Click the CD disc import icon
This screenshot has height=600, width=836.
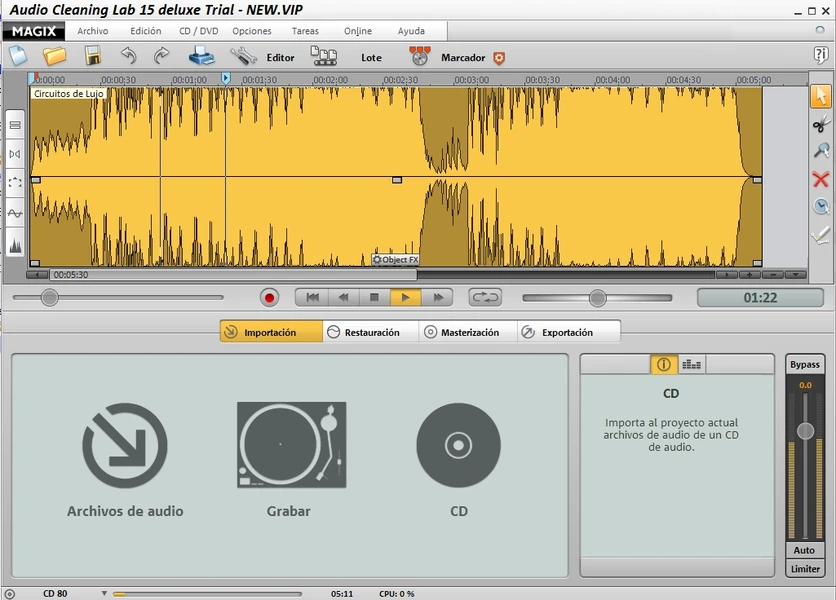click(459, 445)
